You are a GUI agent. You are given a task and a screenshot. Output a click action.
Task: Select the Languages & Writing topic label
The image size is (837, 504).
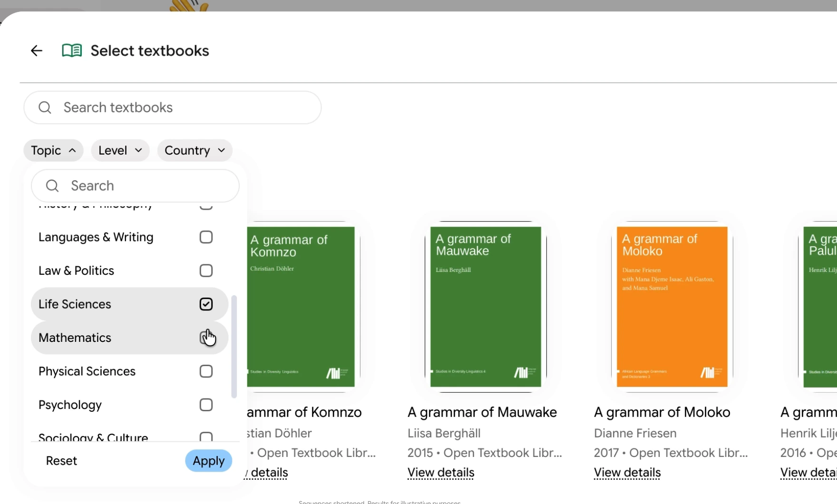coord(96,237)
